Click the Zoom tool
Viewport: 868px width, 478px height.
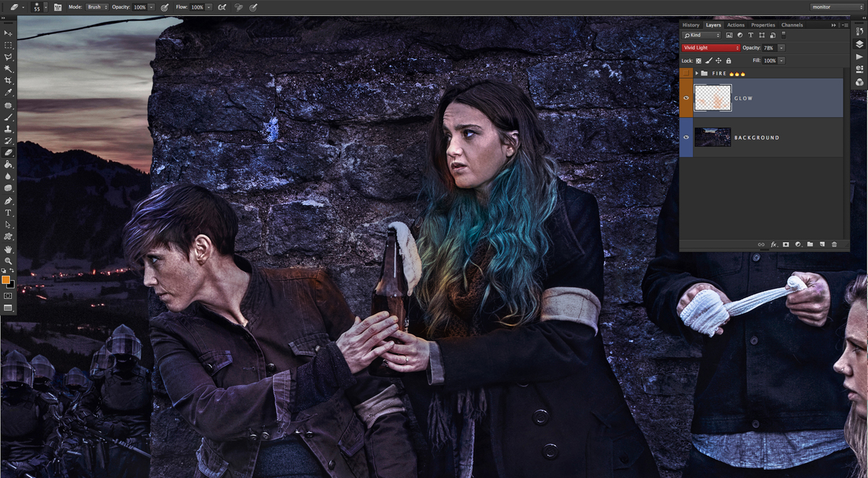9,261
